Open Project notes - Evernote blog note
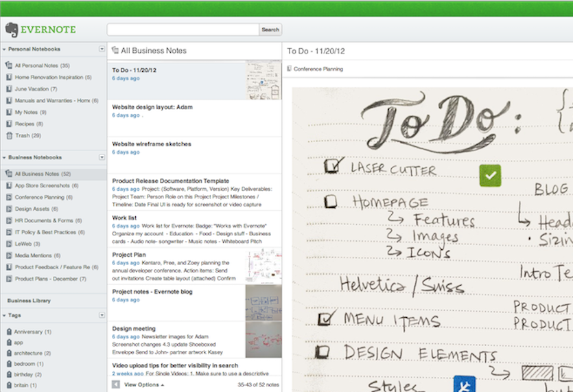This screenshot has height=392, width=573. [x=195, y=303]
